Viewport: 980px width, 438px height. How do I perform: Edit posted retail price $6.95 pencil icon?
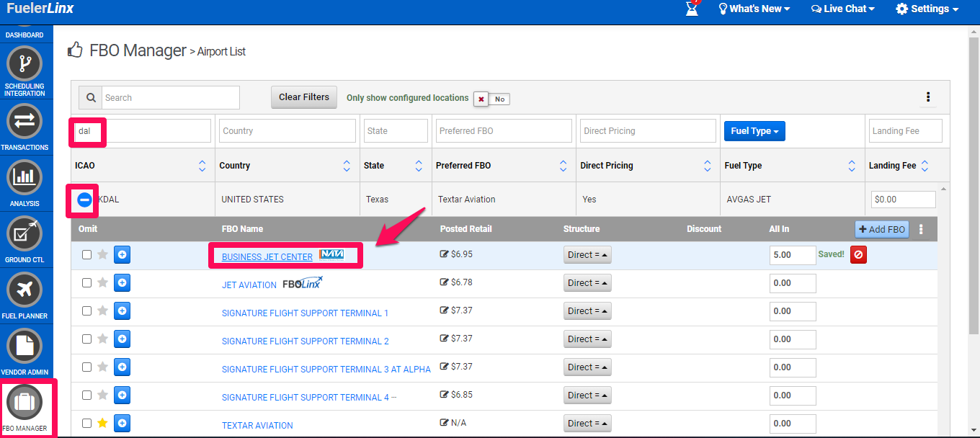point(444,254)
